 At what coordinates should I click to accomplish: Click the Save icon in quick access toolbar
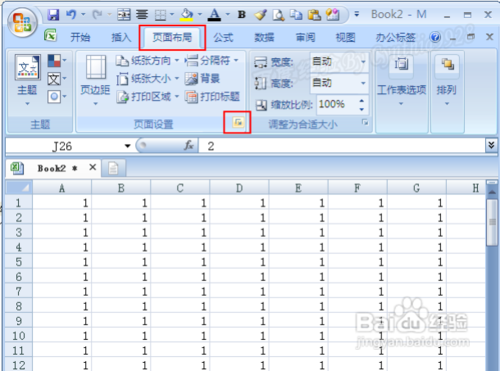[53, 15]
